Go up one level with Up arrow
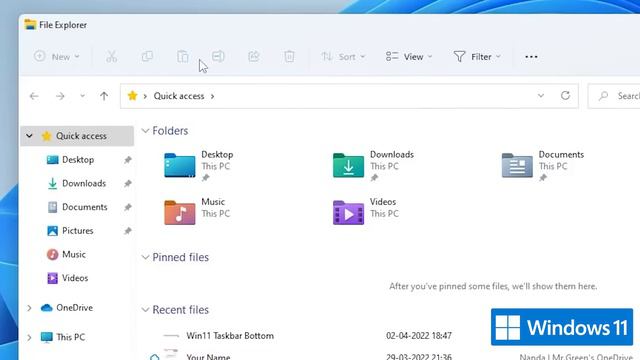Viewport: 640px width, 360px height. tap(104, 96)
